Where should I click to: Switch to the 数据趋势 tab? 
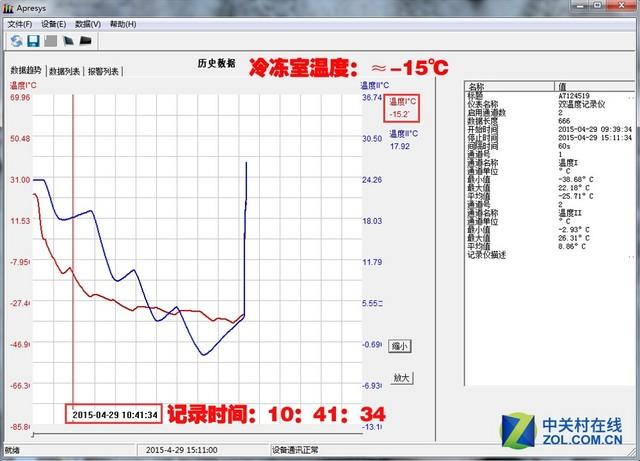(26, 70)
